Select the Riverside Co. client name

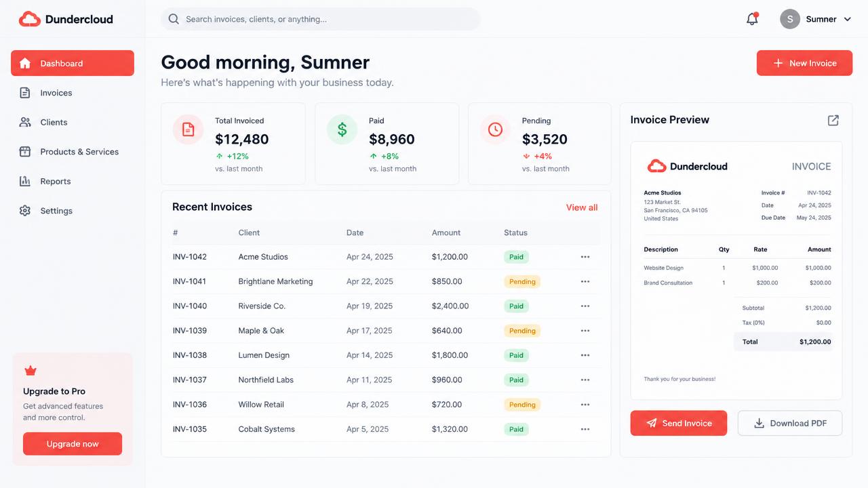(x=262, y=306)
